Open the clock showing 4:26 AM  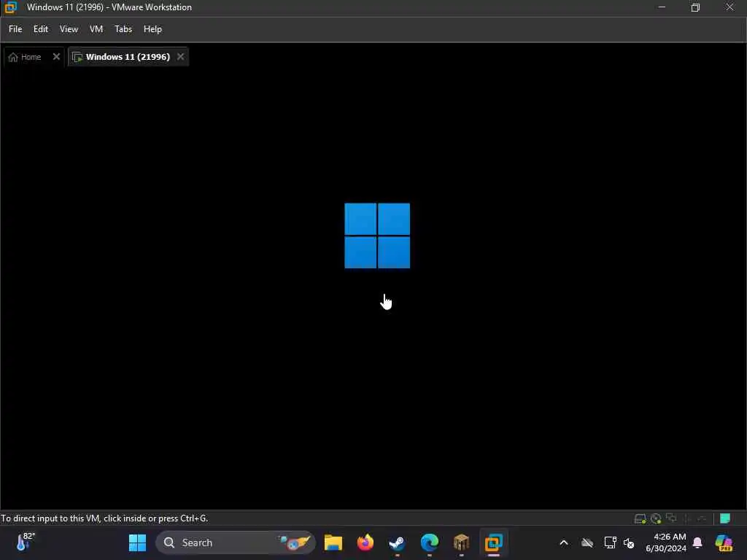click(665, 542)
